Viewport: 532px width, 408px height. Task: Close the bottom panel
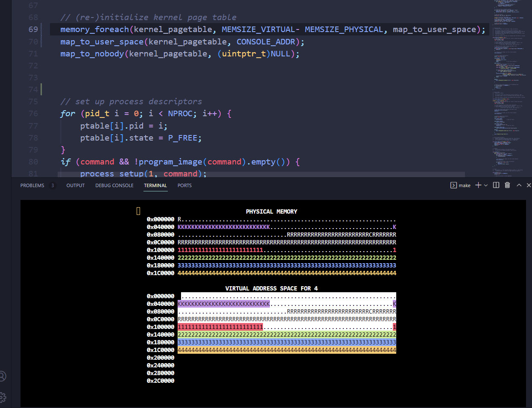[x=529, y=185]
